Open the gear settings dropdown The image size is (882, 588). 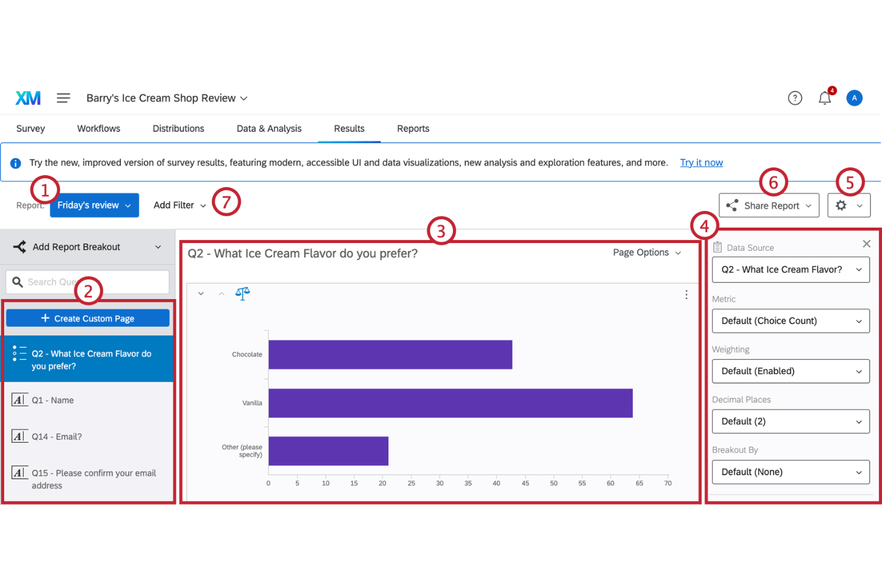pos(849,206)
